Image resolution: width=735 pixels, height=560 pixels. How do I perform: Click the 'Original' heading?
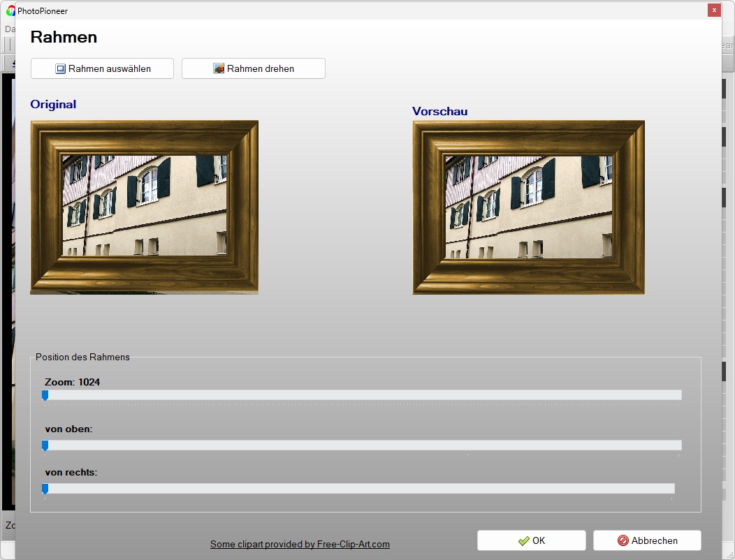pyautogui.click(x=53, y=104)
